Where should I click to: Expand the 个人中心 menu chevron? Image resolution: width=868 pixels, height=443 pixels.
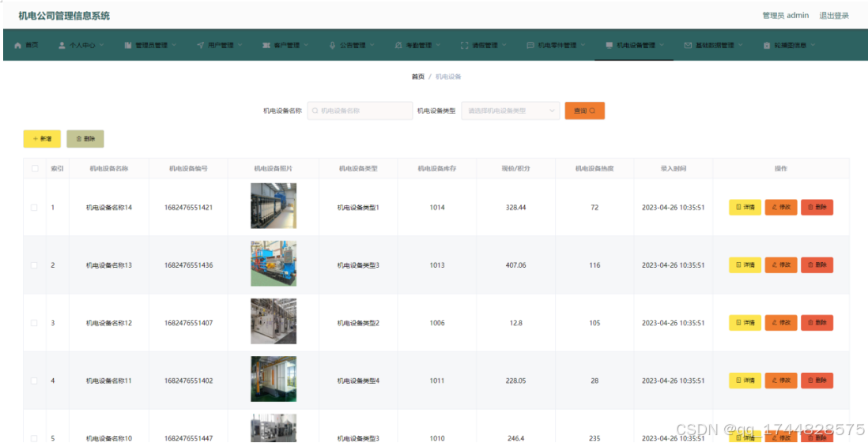pos(102,45)
